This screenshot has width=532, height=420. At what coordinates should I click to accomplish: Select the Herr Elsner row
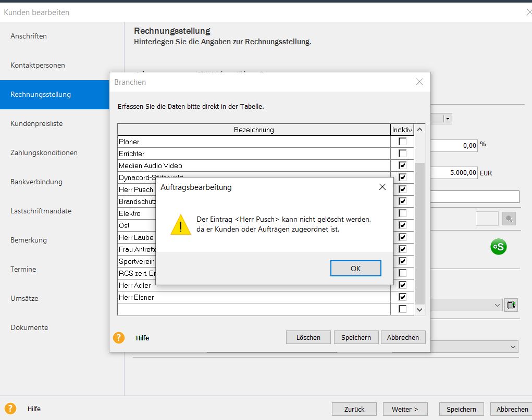coord(254,297)
